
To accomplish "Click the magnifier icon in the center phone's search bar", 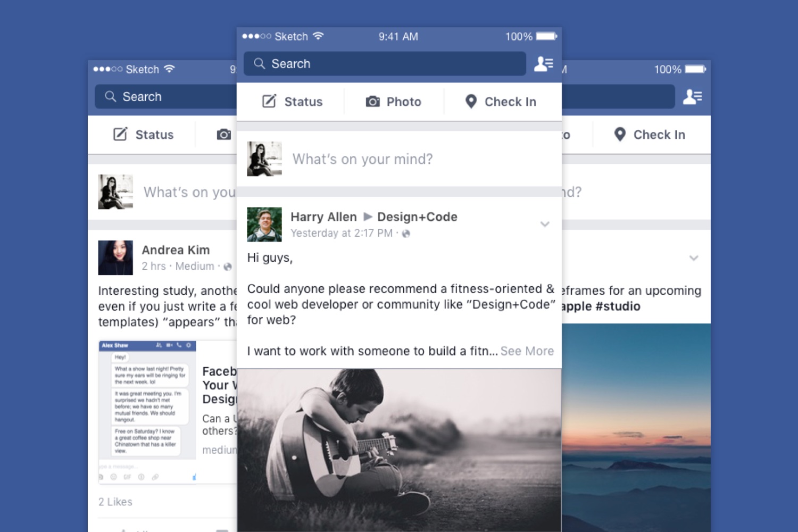I will click(259, 64).
